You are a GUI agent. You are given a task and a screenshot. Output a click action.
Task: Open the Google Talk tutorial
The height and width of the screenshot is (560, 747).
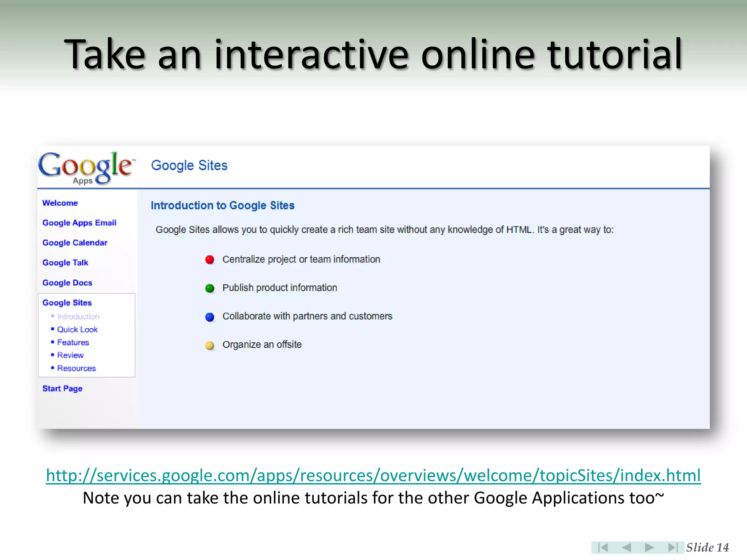coord(65,262)
